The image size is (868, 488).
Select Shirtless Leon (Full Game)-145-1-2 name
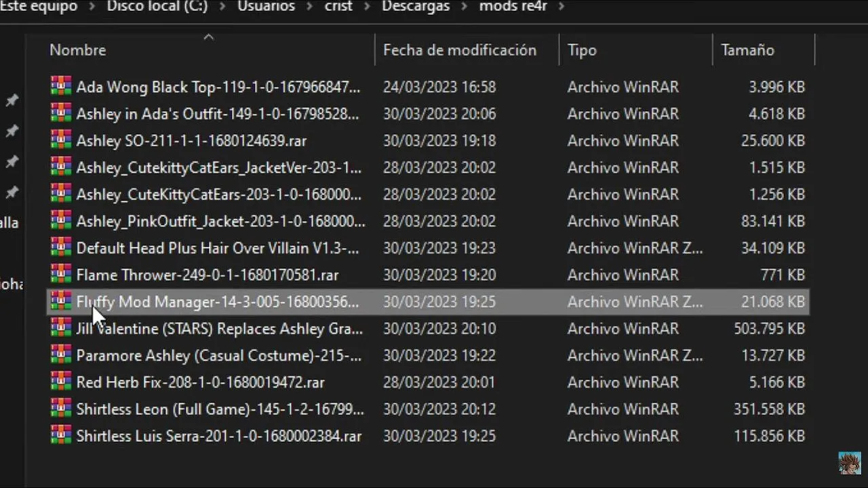point(220,409)
